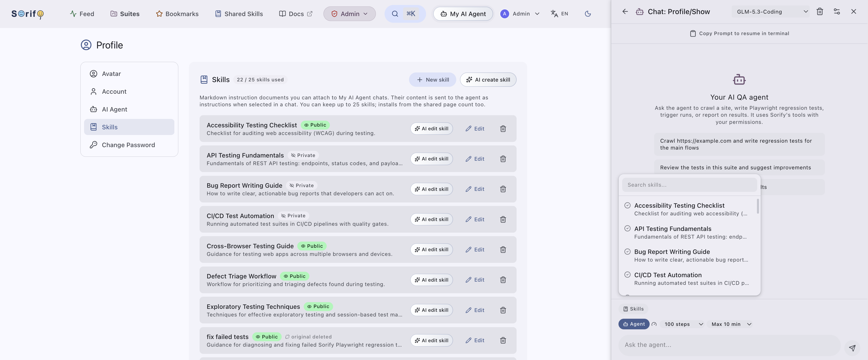Go back using chat panel arrow
This screenshot has height=360, width=868.
tap(625, 12)
